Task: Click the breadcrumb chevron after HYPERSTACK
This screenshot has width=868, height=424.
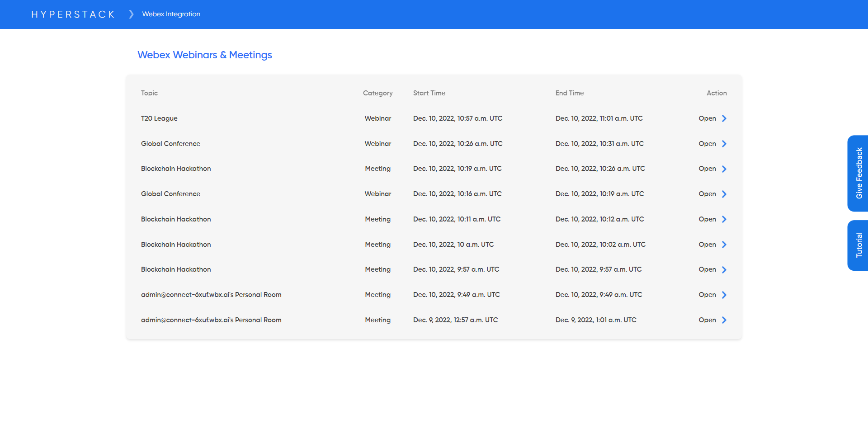Action: coord(131,14)
